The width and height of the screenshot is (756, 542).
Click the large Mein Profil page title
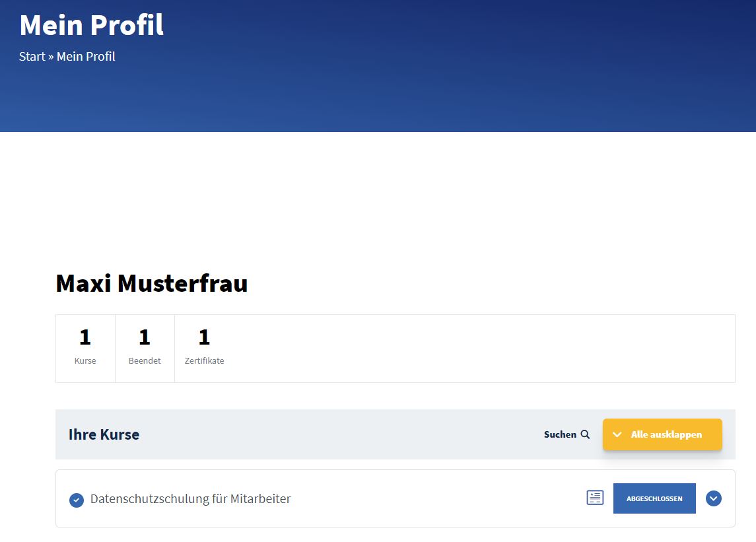91,25
